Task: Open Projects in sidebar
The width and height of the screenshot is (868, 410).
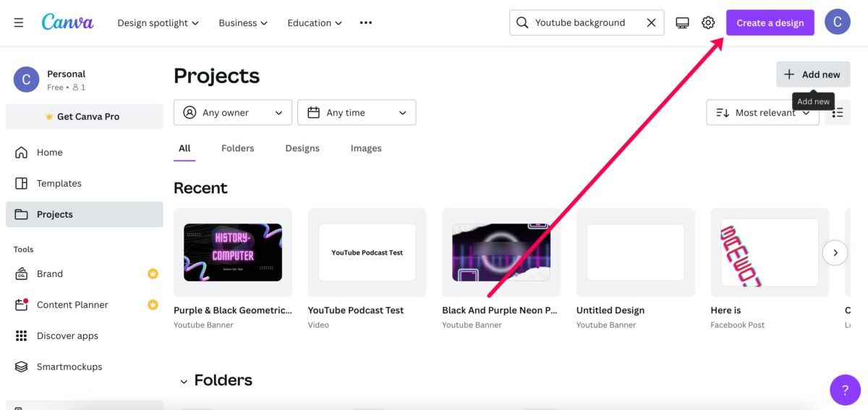Action: point(85,215)
